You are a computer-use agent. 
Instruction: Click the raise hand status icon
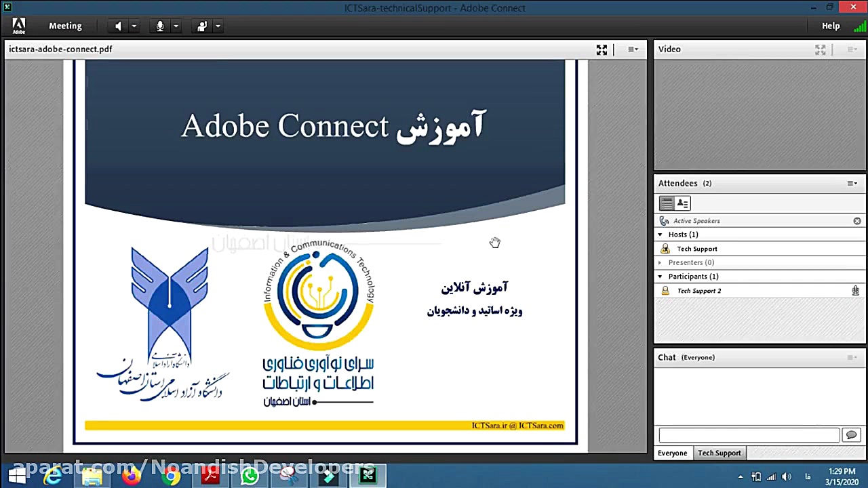click(x=201, y=26)
